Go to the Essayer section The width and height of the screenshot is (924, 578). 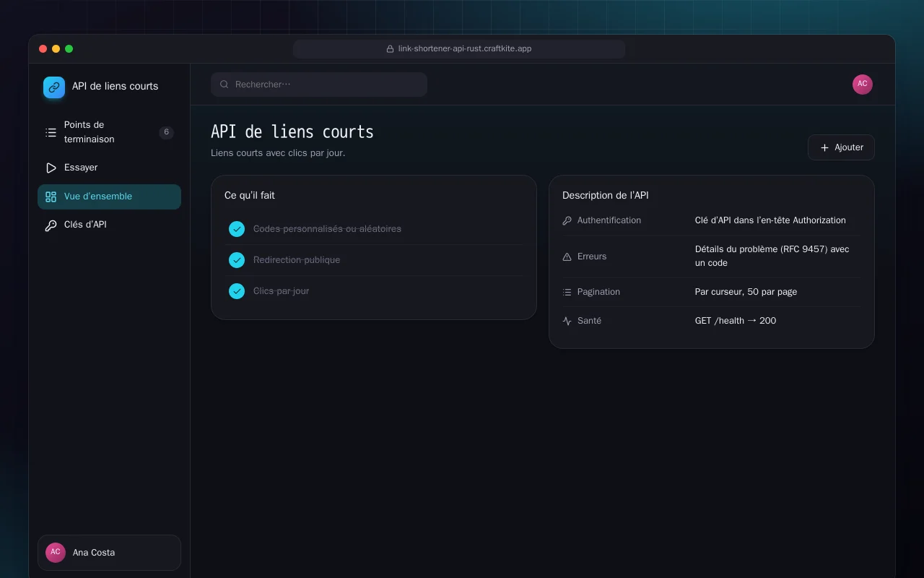pyautogui.click(x=109, y=168)
